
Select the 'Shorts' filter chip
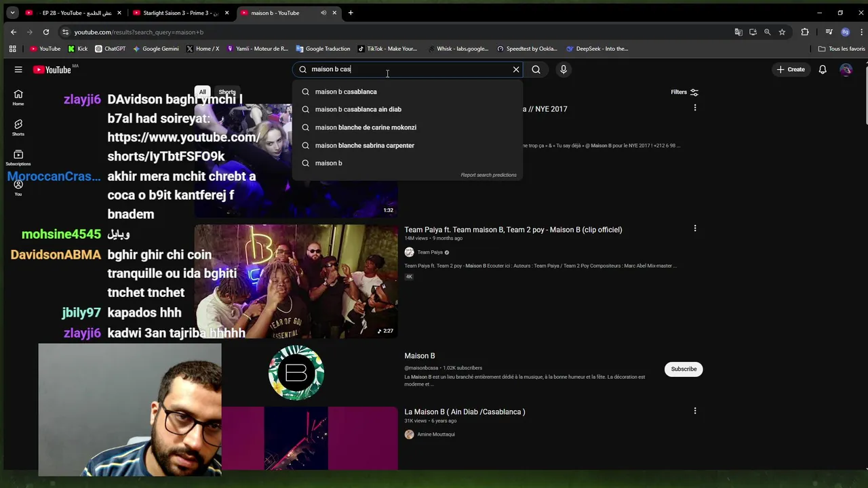pyautogui.click(x=227, y=92)
